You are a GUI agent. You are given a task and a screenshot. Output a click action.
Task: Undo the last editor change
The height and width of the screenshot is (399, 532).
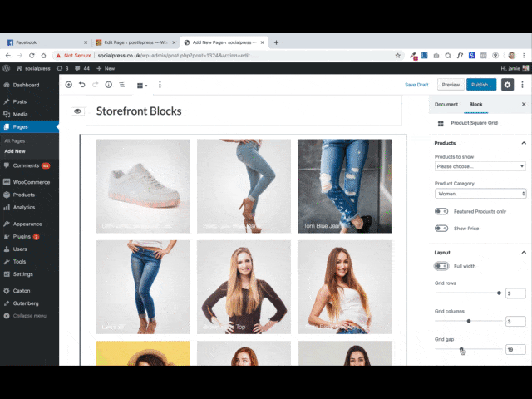pyautogui.click(x=82, y=85)
